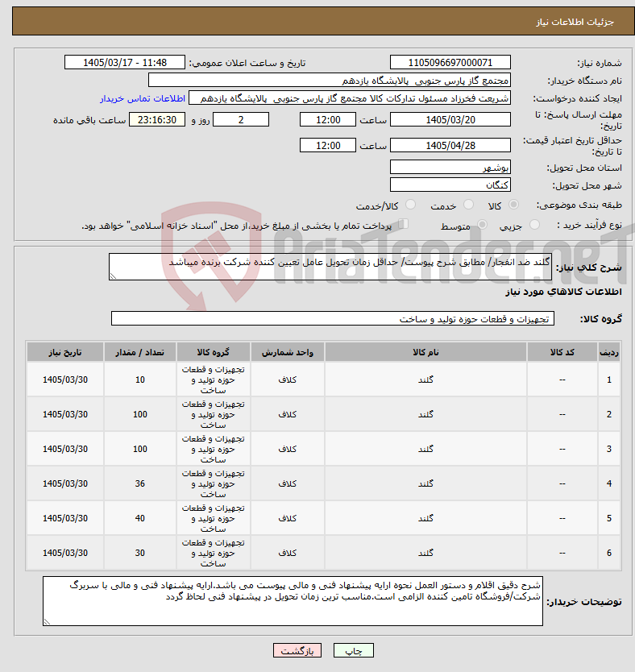
Task: Click the تاریخ نیاز column header
Action: click(65, 352)
